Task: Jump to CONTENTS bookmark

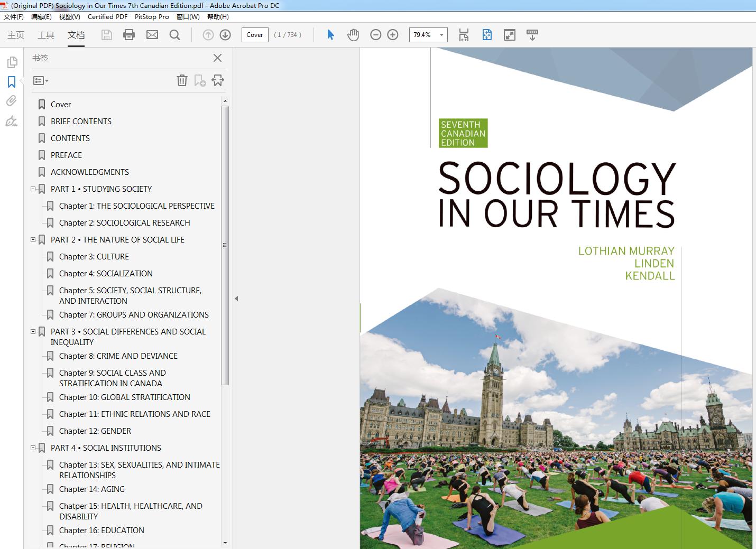Action: tap(70, 138)
